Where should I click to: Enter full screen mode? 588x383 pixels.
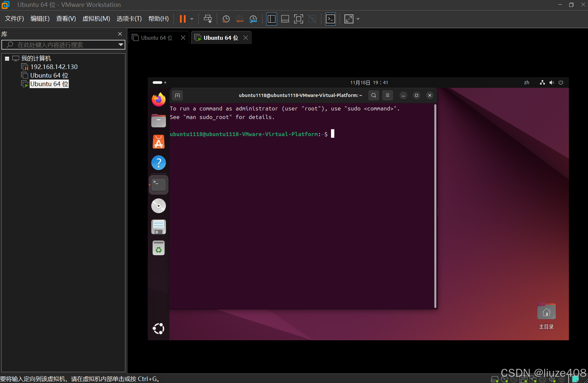[x=298, y=19]
